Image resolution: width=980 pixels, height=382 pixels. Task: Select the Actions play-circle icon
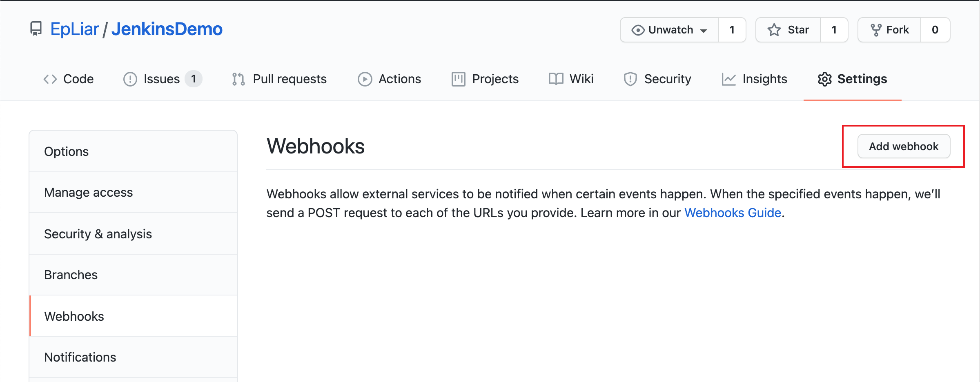point(365,79)
